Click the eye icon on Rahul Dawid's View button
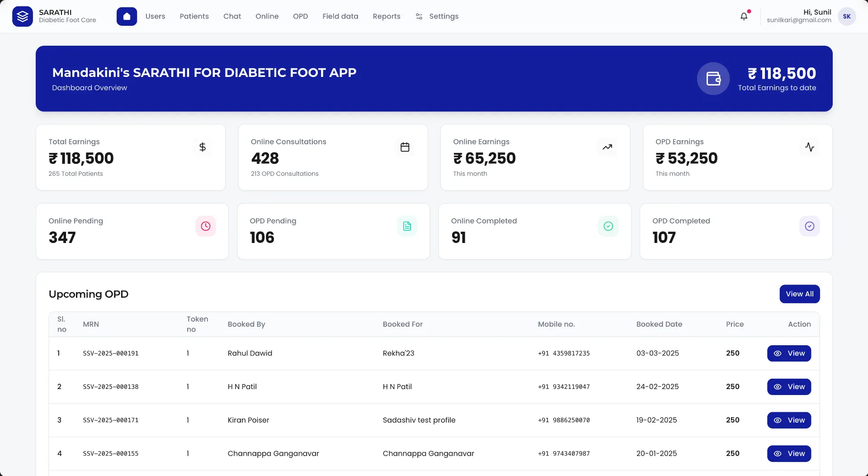 pyautogui.click(x=778, y=353)
